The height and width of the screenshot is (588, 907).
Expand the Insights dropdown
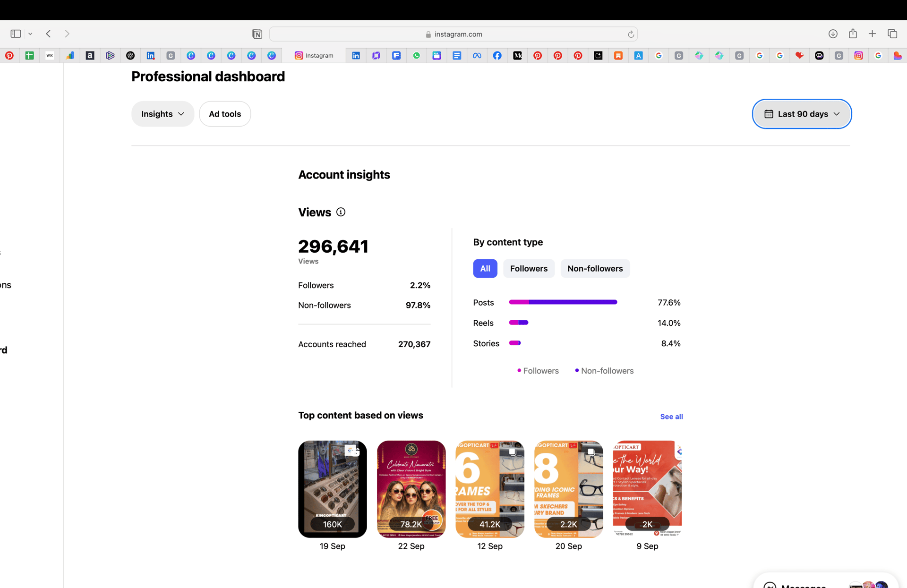(163, 114)
